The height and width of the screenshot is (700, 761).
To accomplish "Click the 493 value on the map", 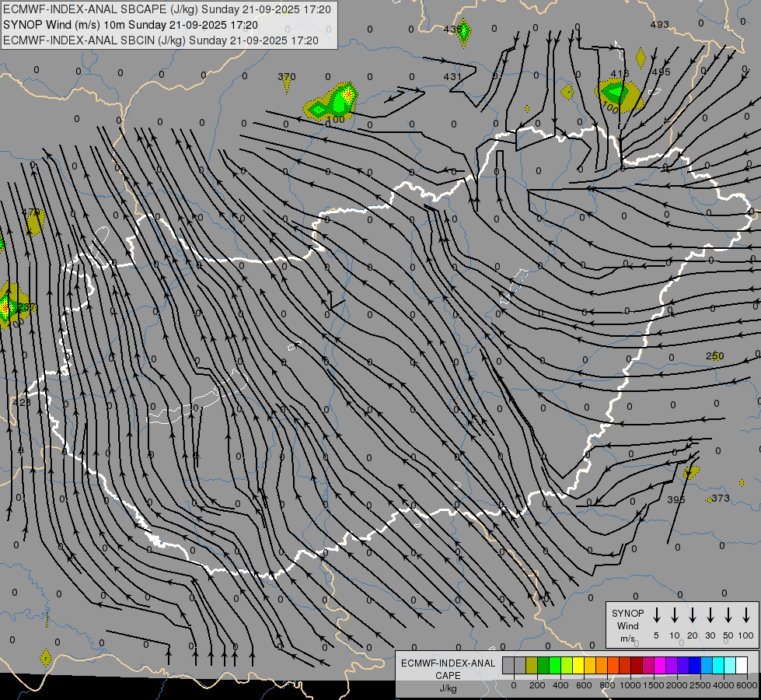I will pos(659,25).
